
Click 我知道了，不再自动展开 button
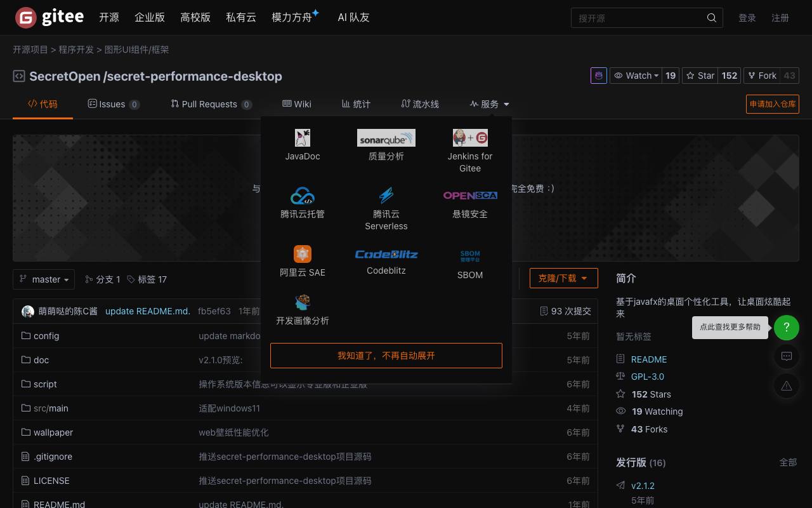point(386,356)
